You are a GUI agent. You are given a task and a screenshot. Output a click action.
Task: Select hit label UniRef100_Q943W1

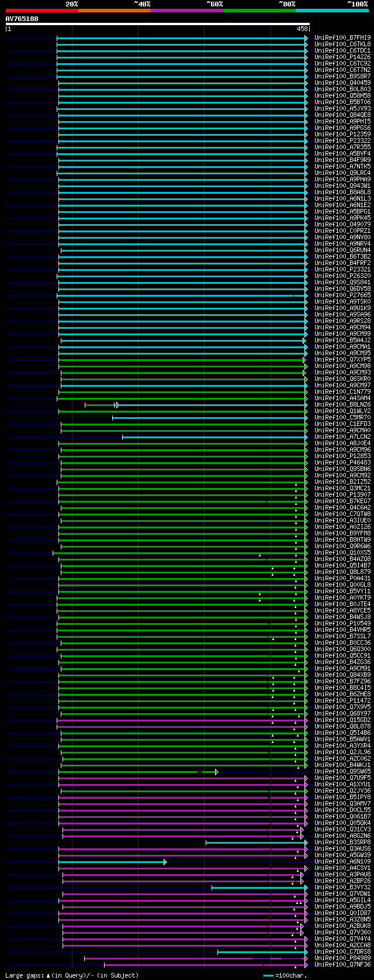(x=342, y=185)
